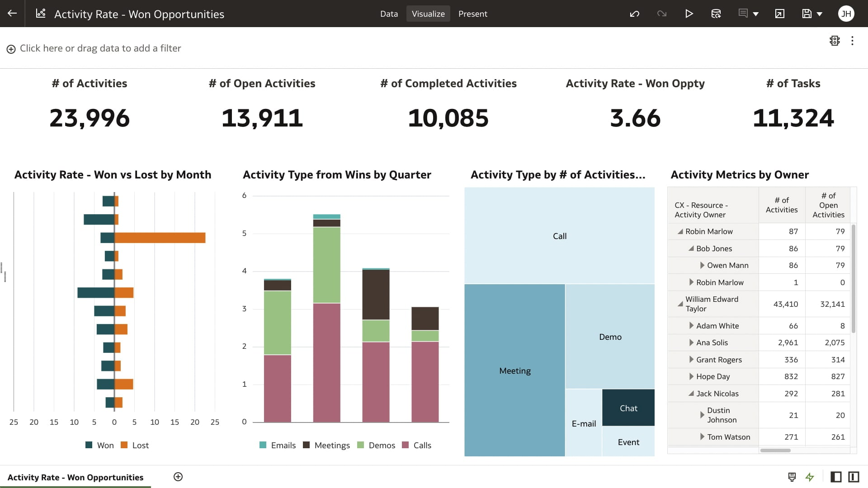868x488 pixels.
Task: Click the Redo icon in the toolbar
Action: (x=661, y=14)
